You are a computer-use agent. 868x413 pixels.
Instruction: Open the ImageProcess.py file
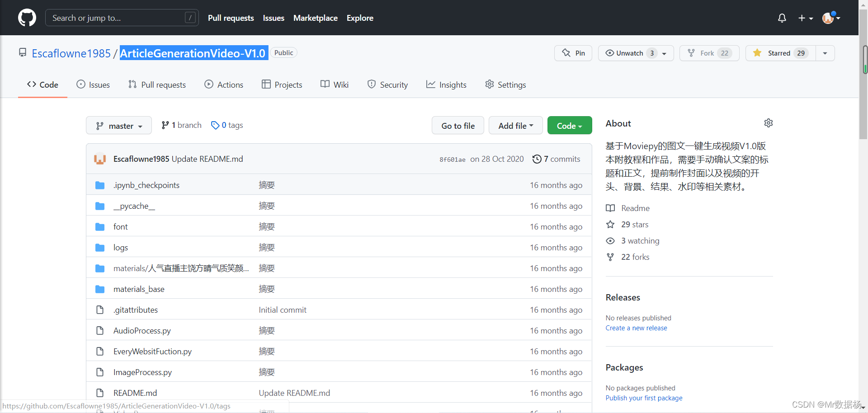(142, 372)
